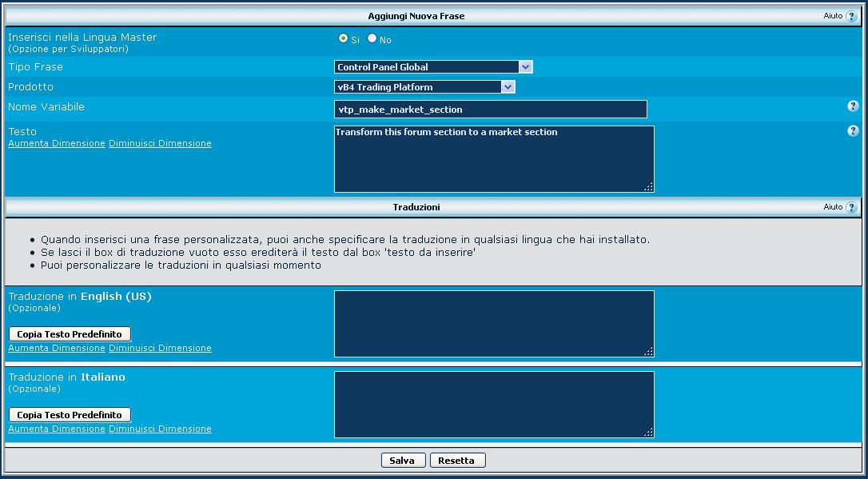
Task: Click Diminuisci Dimensione link under Testo
Action: [160, 144]
